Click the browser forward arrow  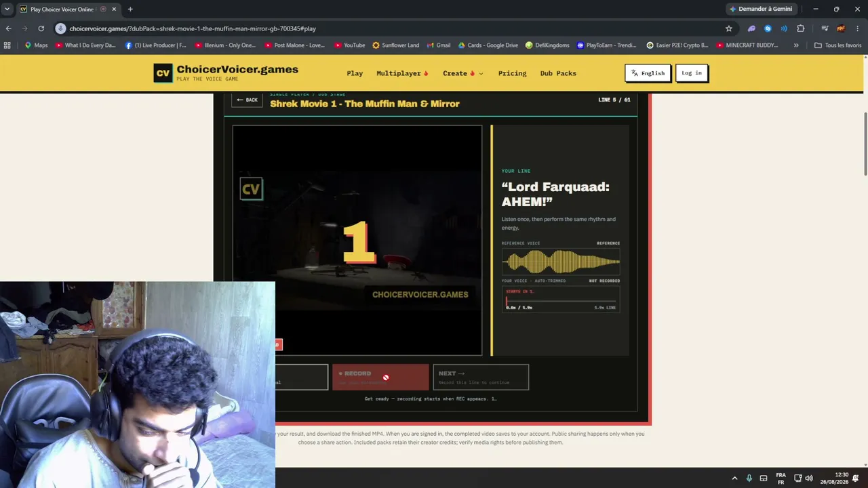pos(25,28)
